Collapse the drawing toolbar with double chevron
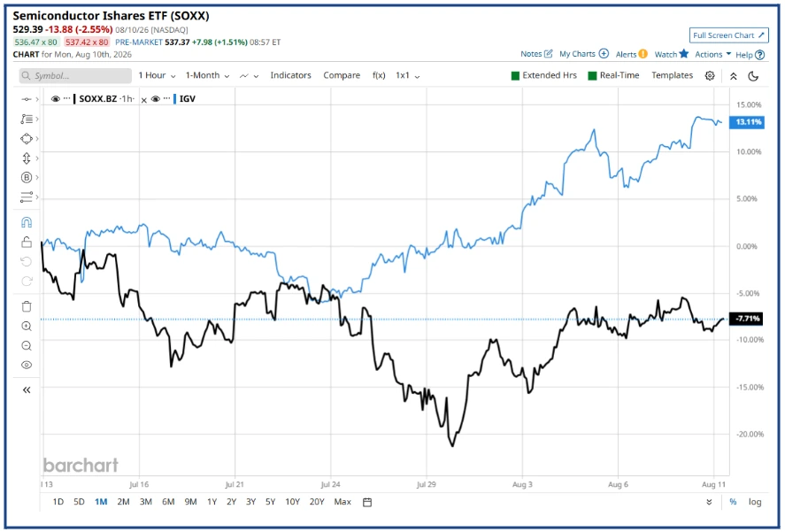This screenshot has width=785, height=532. 27,389
